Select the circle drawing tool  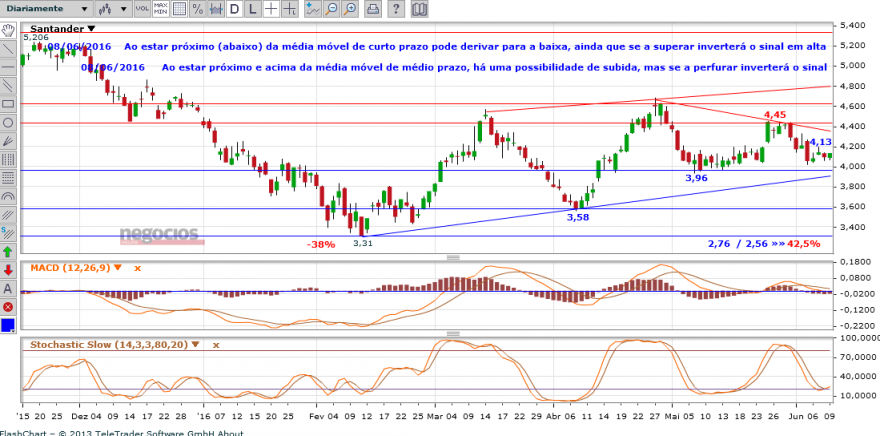coord(8,122)
